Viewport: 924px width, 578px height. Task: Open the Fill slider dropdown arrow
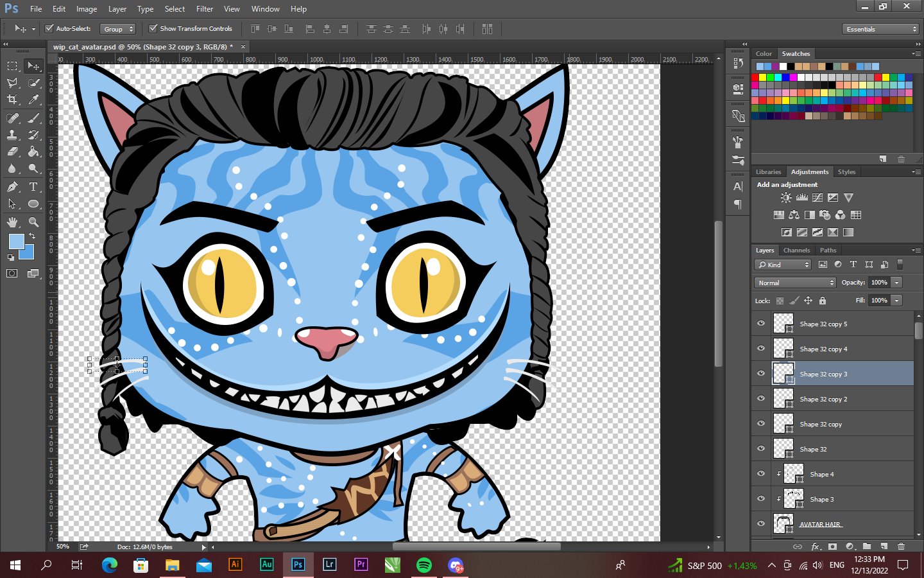click(x=896, y=301)
